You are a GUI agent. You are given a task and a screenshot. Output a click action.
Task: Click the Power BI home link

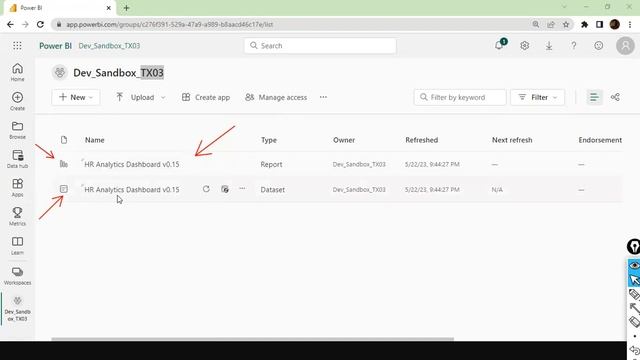pos(56,46)
